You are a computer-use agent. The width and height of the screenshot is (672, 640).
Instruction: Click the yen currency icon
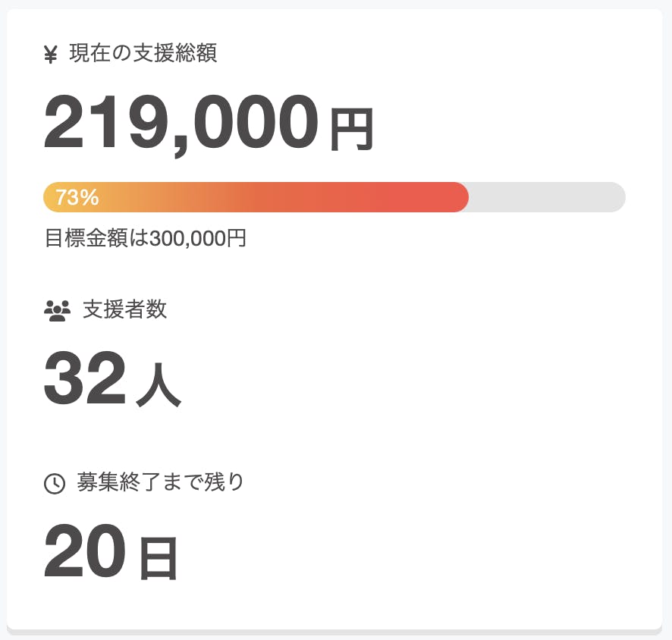pos(51,55)
